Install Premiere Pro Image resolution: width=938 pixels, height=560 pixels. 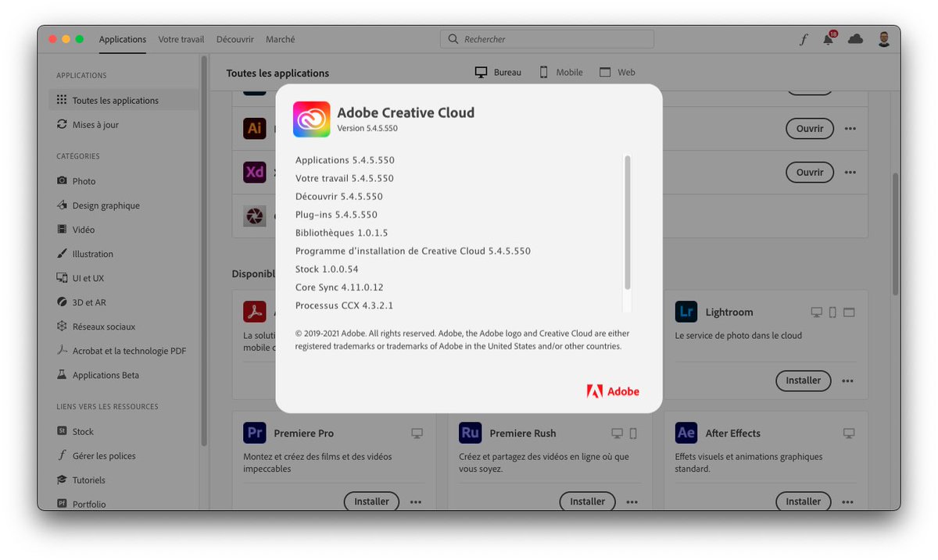(371, 501)
